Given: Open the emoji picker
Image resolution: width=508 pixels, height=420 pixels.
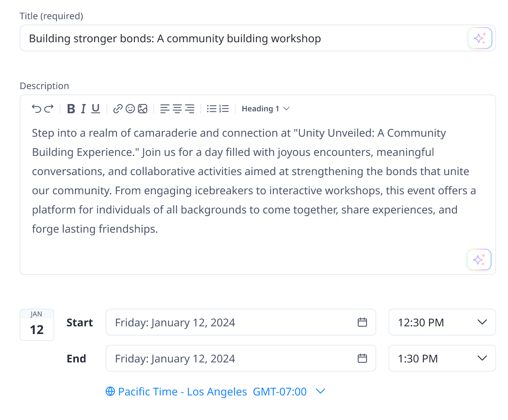Looking at the screenshot, I should [130, 109].
